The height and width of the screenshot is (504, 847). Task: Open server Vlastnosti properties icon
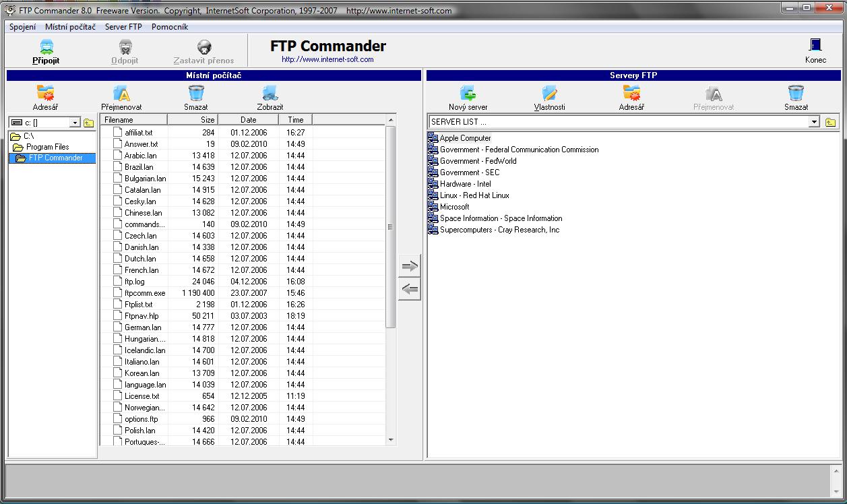pos(550,93)
